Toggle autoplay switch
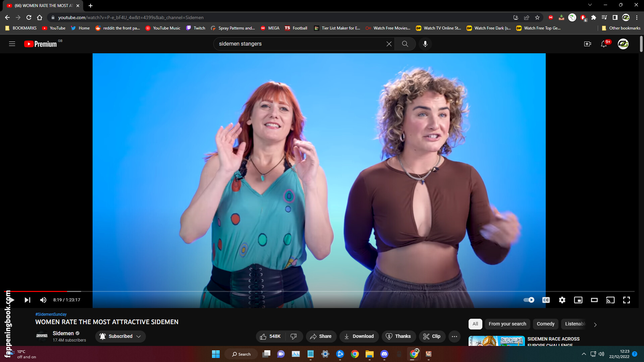The width and height of the screenshot is (644, 362). [x=529, y=300]
